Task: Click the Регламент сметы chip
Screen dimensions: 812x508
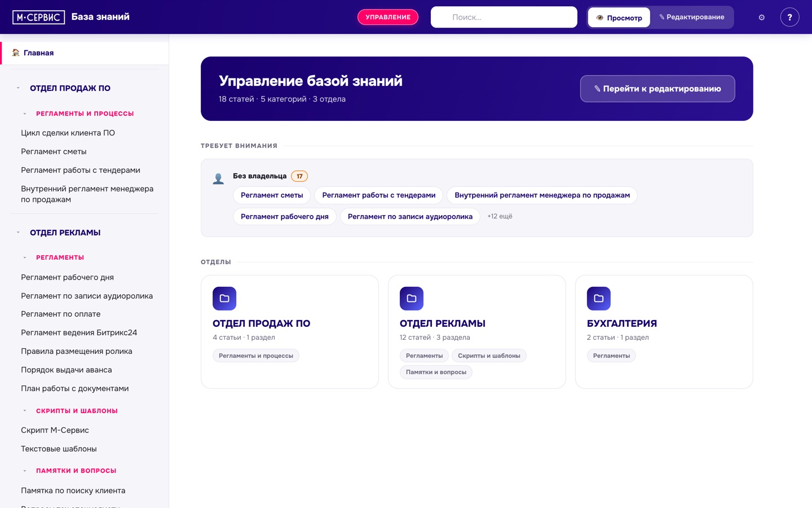Action: pyautogui.click(x=272, y=195)
